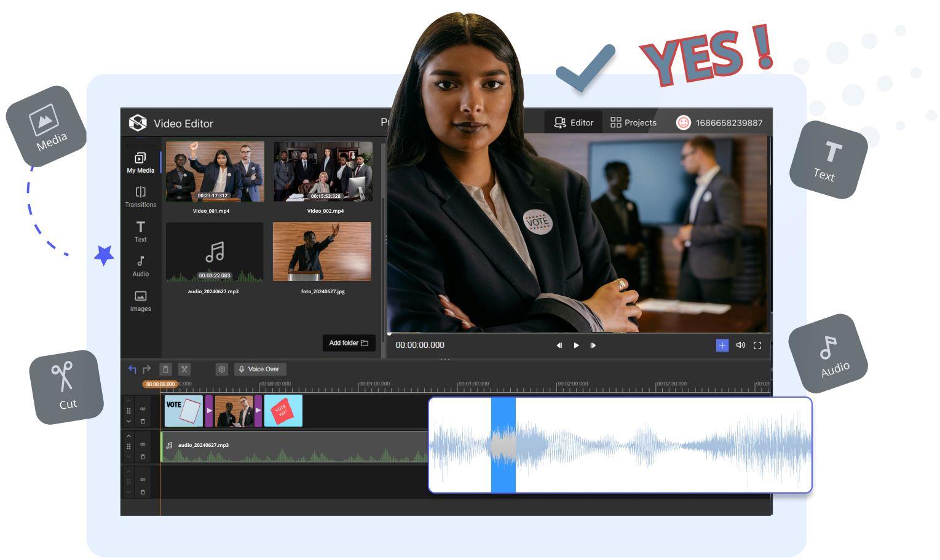Click the preview timecode 00:00:00.000
This screenshot has height=560, width=940.
click(420, 345)
